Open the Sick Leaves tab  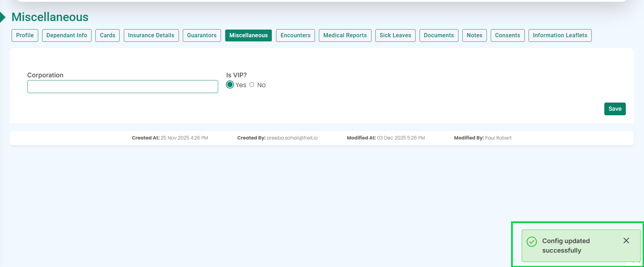tap(395, 35)
